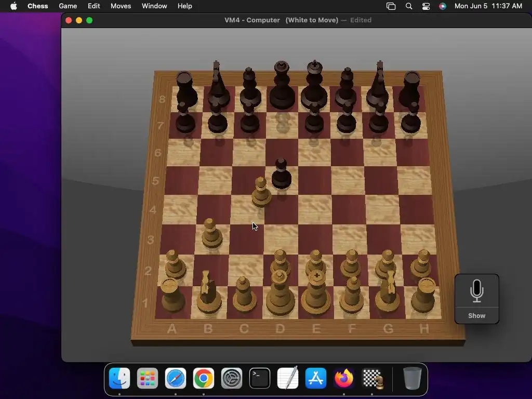Select the white rook on h1
The image size is (532, 399).
[423, 295]
